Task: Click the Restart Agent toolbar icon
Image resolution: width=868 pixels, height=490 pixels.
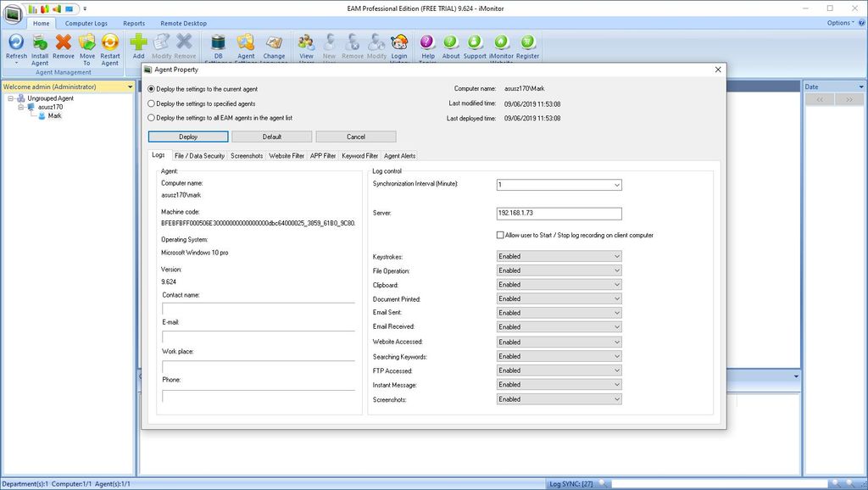Action: pyautogui.click(x=110, y=42)
